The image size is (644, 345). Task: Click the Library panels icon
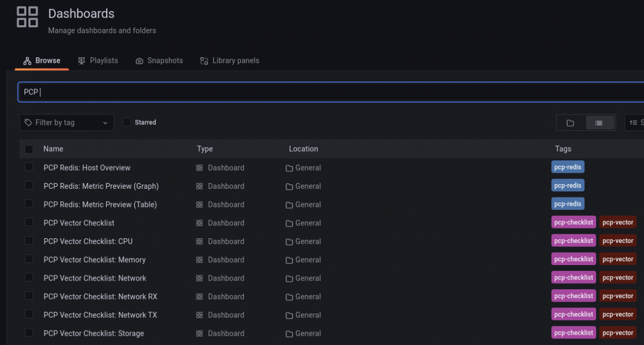pos(203,61)
